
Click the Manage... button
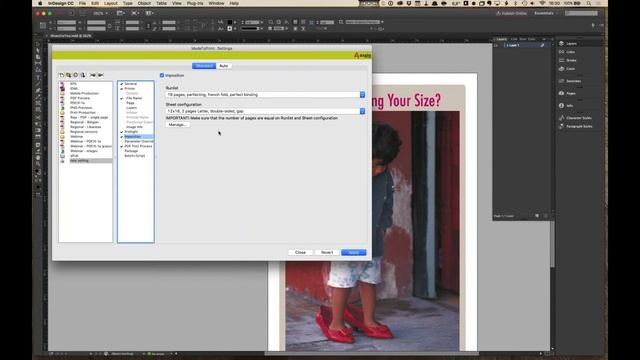(x=178, y=124)
